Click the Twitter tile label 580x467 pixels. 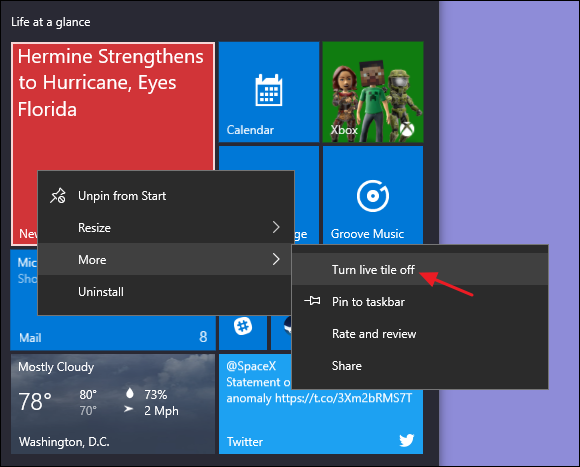(x=245, y=441)
